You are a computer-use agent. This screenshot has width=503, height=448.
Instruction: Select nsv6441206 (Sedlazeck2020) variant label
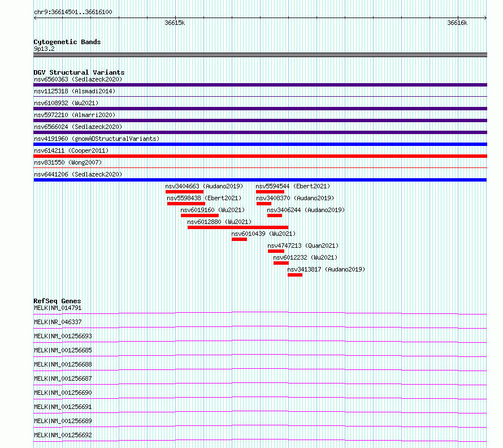point(78,174)
